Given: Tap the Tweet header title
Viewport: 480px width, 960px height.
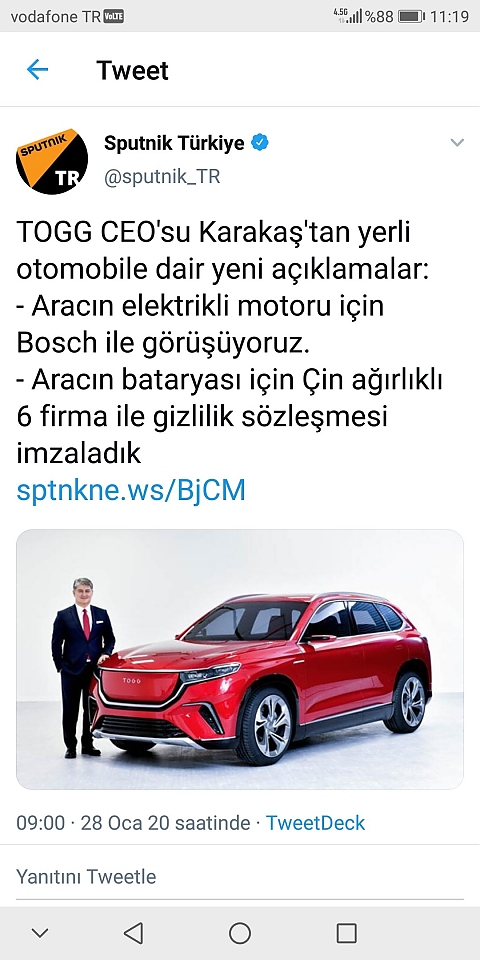Looking at the screenshot, I should click(132, 70).
